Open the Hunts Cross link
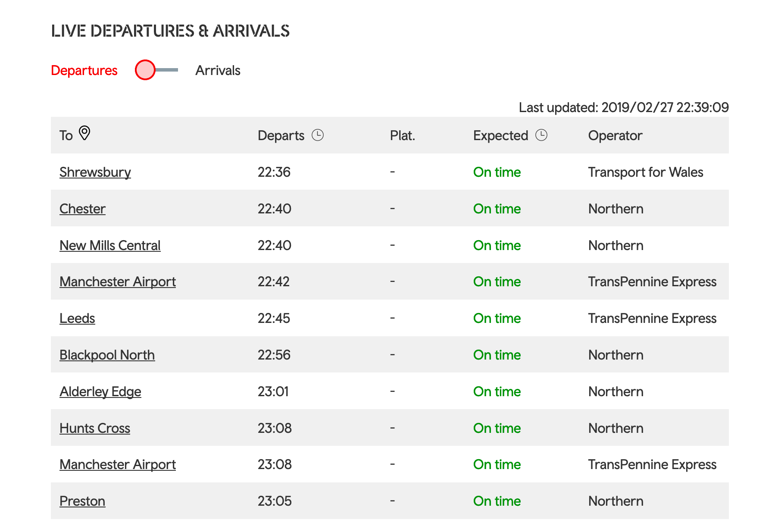 tap(95, 428)
